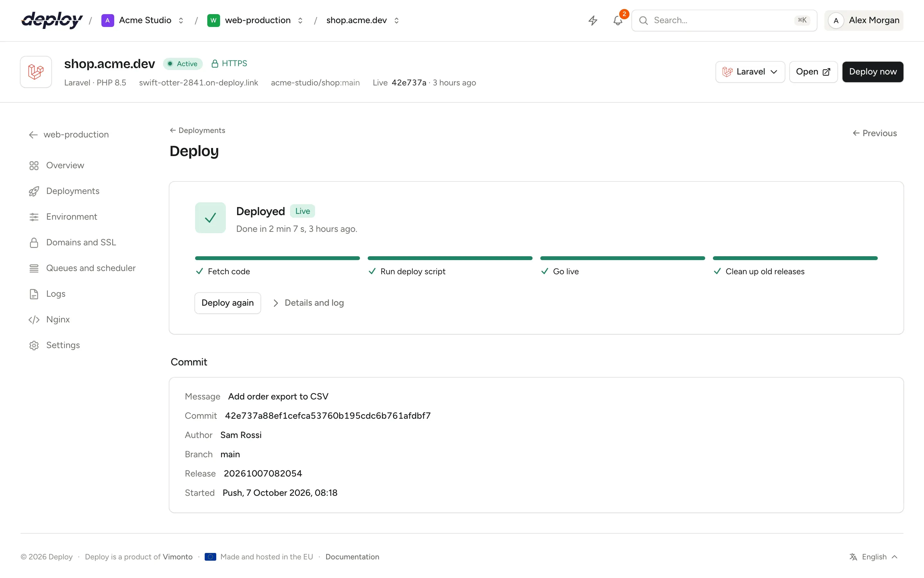
Task: Go to the Previous deployment
Action: click(x=874, y=133)
